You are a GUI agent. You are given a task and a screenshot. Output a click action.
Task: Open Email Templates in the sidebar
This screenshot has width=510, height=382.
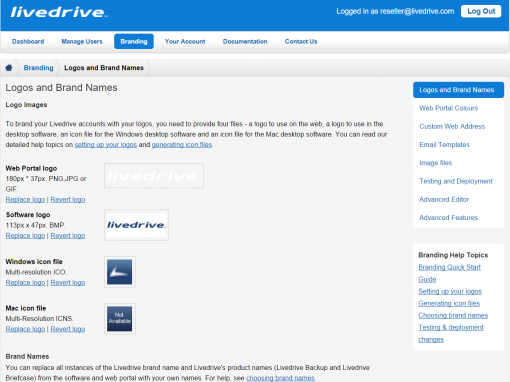[444, 145]
